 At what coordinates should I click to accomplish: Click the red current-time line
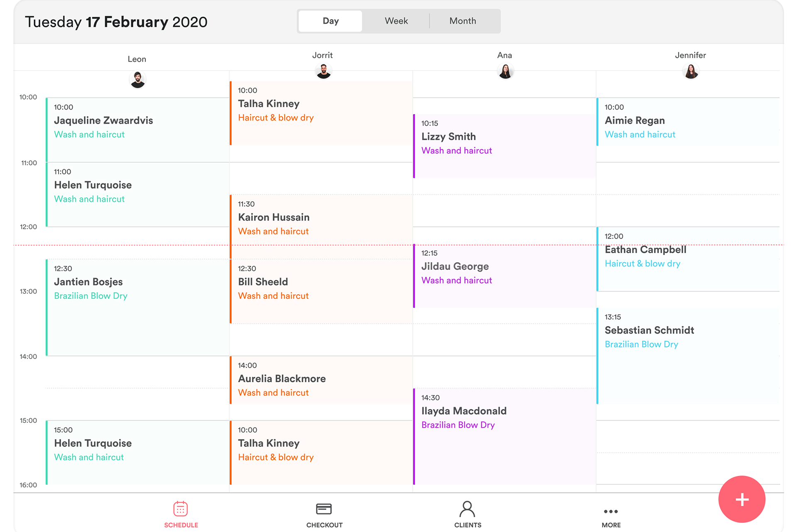(137, 245)
